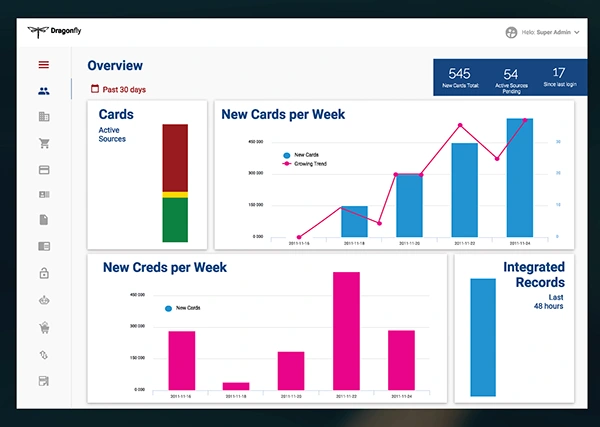The width and height of the screenshot is (600, 427).
Task: Click the blue 2011-11-22 bar in New Cards chart
Action: click(465, 190)
